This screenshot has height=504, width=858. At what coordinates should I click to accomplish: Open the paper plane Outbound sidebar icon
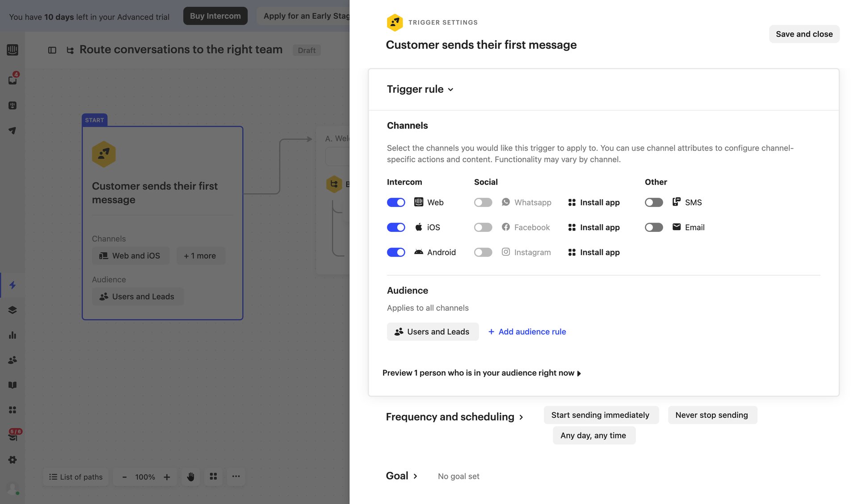click(x=13, y=130)
